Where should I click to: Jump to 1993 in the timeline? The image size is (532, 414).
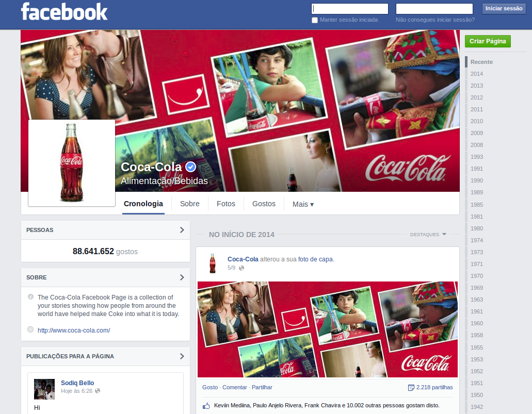tap(477, 157)
